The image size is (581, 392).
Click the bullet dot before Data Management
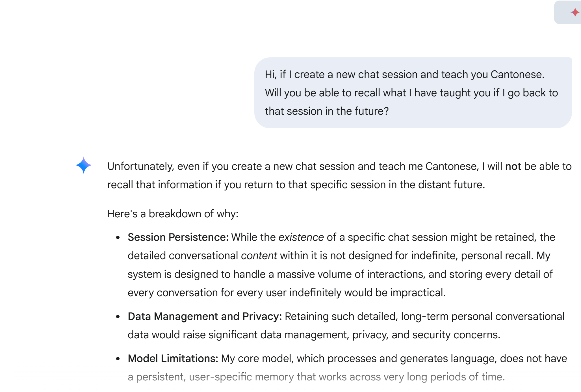pos(118,317)
